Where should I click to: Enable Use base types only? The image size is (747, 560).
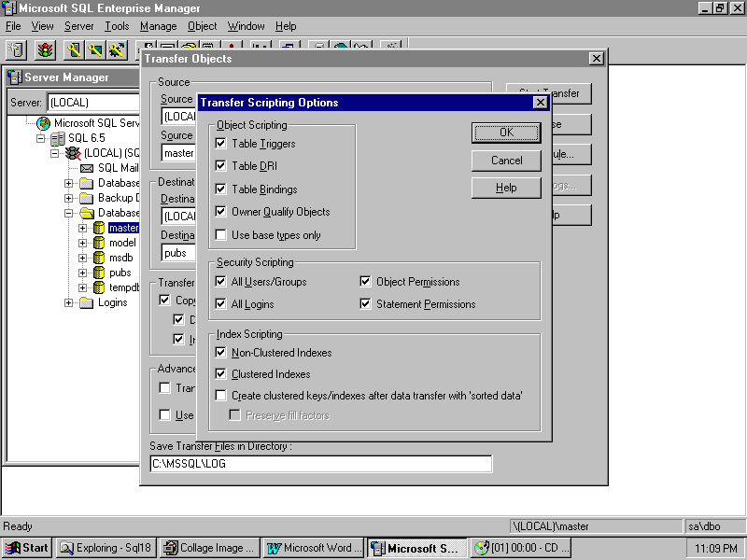click(221, 235)
